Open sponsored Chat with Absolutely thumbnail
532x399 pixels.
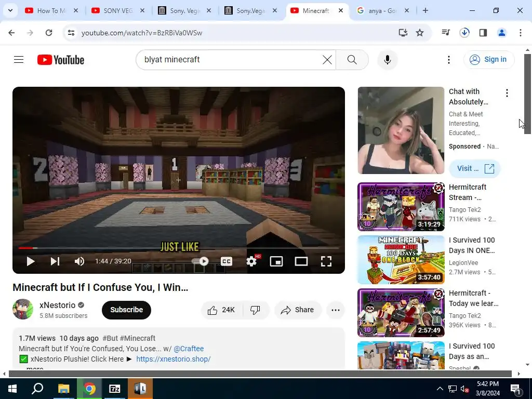[x=401, y=130]
